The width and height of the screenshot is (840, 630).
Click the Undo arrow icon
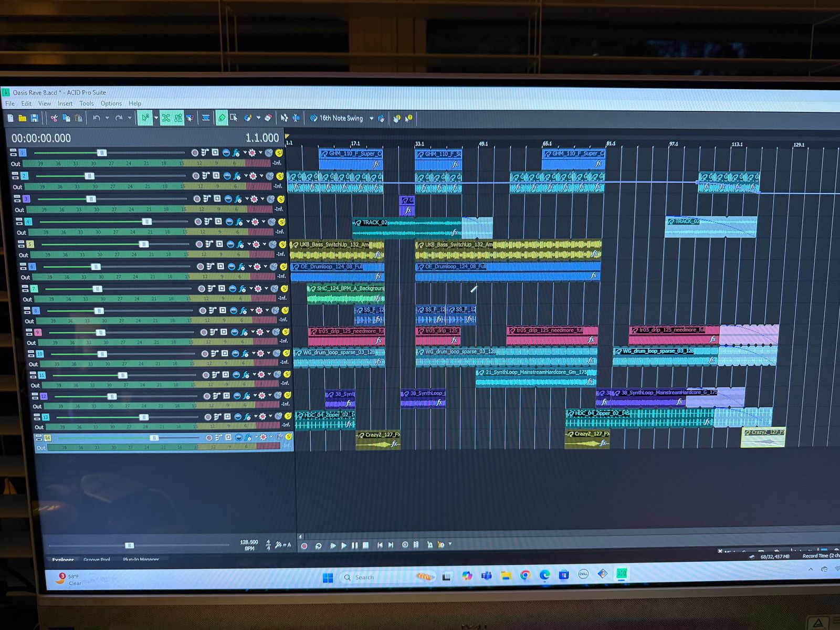click(97, 118)
